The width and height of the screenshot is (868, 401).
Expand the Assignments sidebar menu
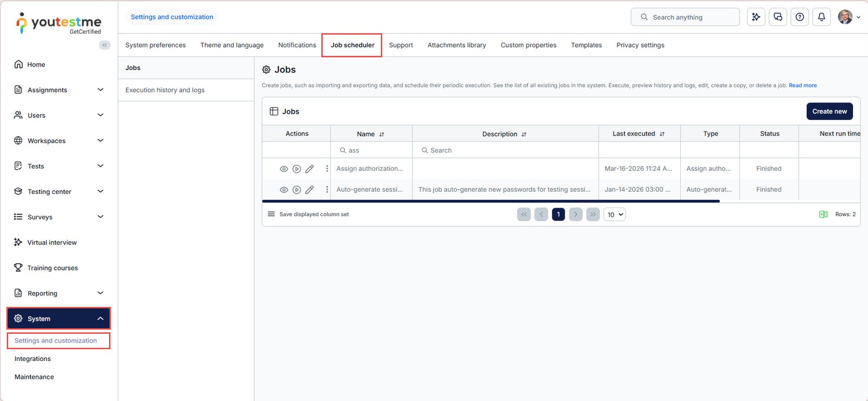tap(100, 90)
